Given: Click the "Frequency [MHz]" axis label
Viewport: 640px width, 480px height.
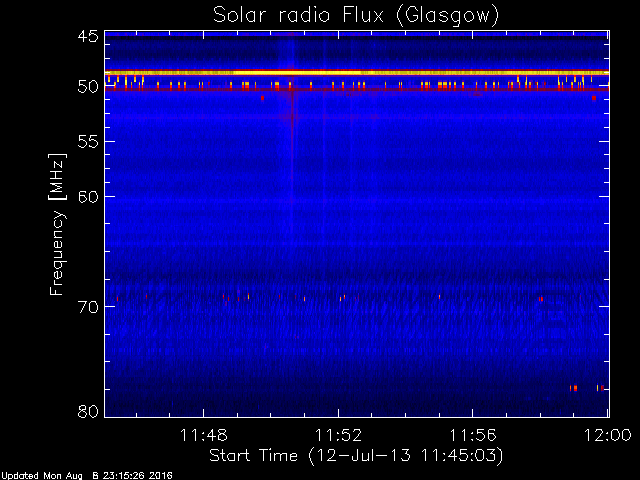Looking at the screenshot, I should [57, 224].
